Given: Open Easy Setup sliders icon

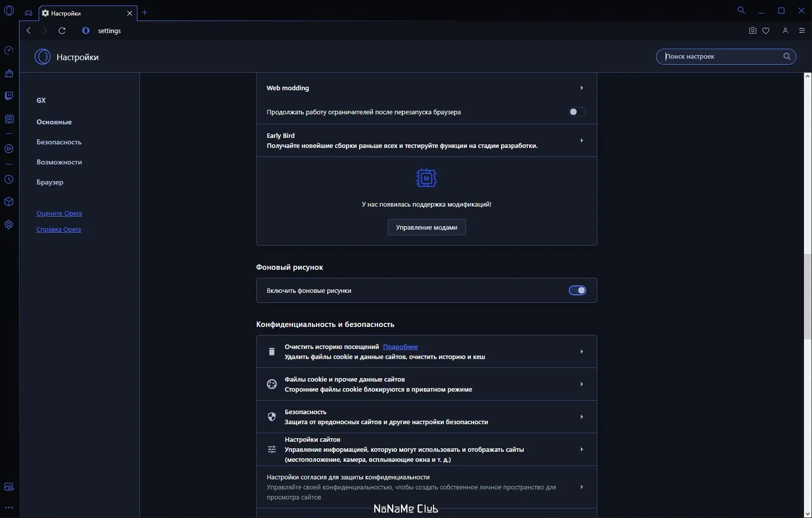Looking at the screenshot, I should point(802,31).
